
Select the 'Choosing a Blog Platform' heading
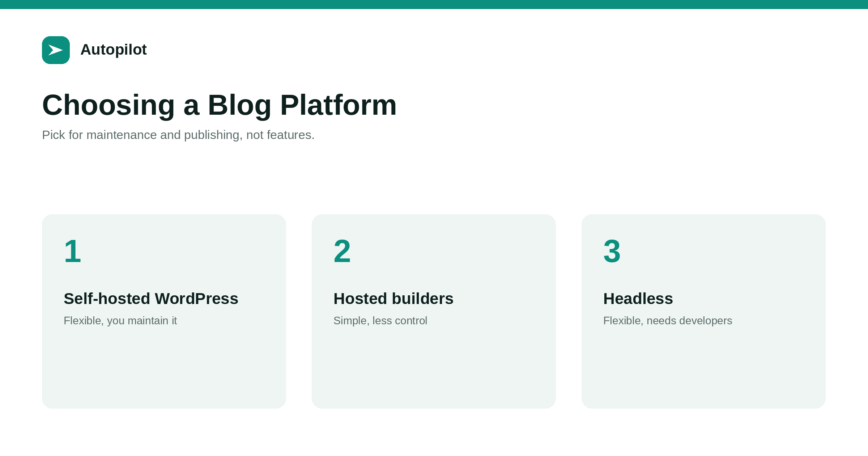point(220,105)
